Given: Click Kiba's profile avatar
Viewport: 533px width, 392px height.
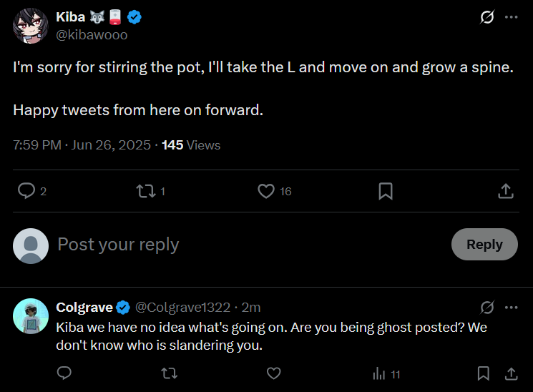Looking at the screenshot, I should (31, 26).
